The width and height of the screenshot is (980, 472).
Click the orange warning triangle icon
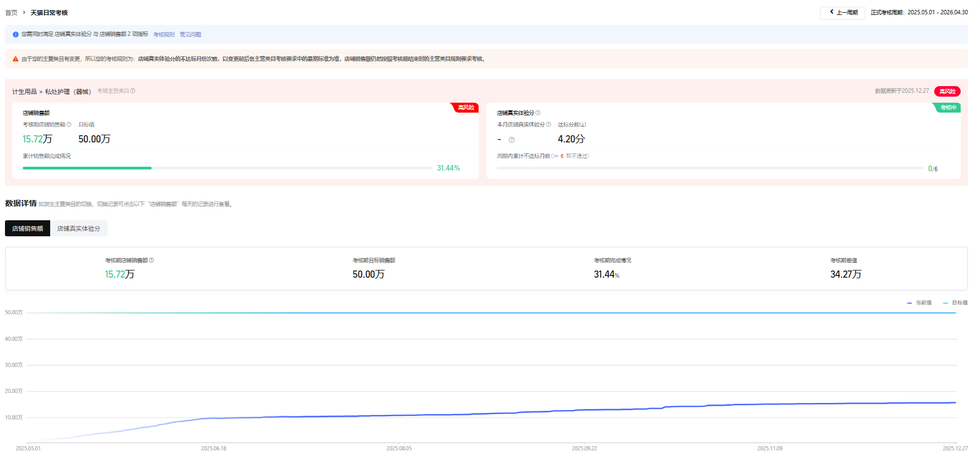tap(15, 59)
